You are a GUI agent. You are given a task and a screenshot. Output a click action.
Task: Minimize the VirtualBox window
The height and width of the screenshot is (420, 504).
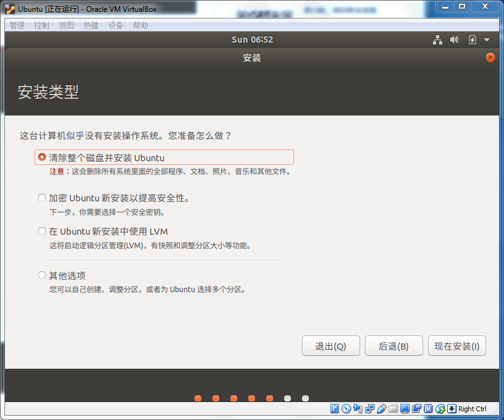445,6
